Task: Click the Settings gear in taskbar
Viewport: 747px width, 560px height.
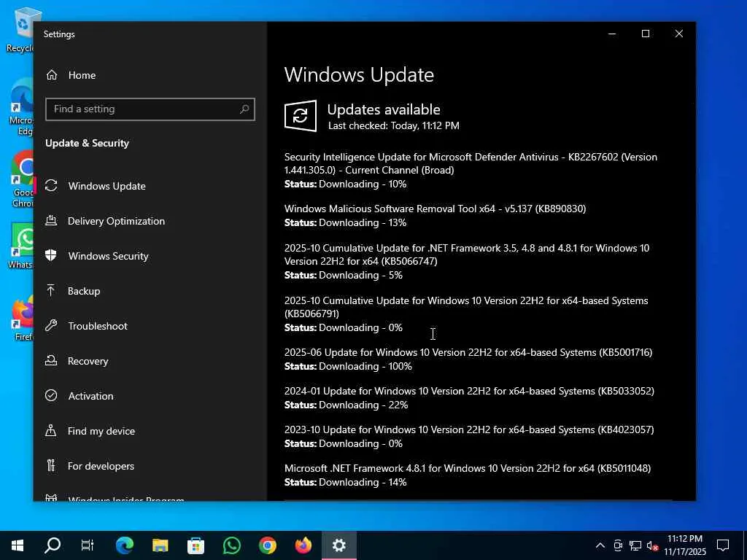Action: (338, 545)
